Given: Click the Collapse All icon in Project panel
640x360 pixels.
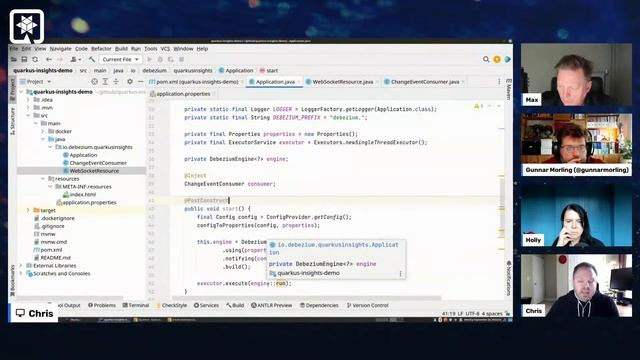Looking at the screenshot, I should tap(116, 82).
